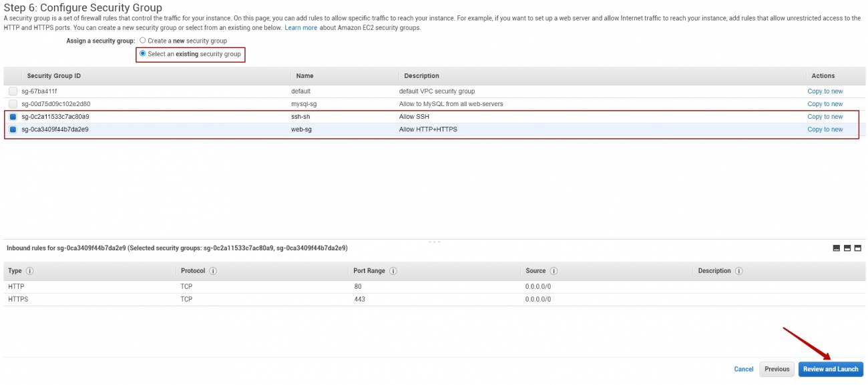Open the Learn more link

[300, 28]
